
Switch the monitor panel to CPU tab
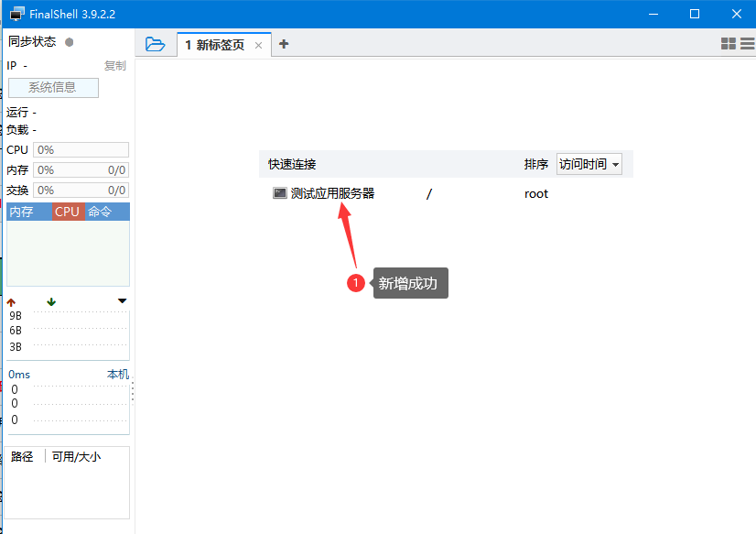pos(67,212)
